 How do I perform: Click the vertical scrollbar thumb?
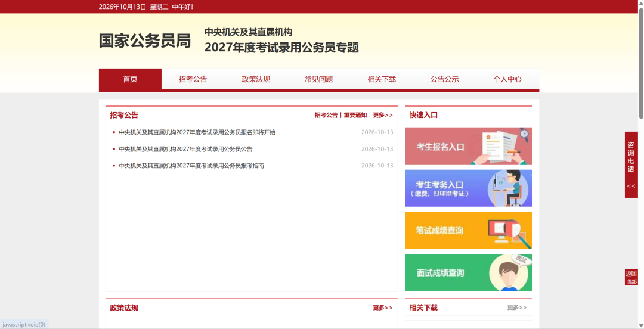(640, 63)
